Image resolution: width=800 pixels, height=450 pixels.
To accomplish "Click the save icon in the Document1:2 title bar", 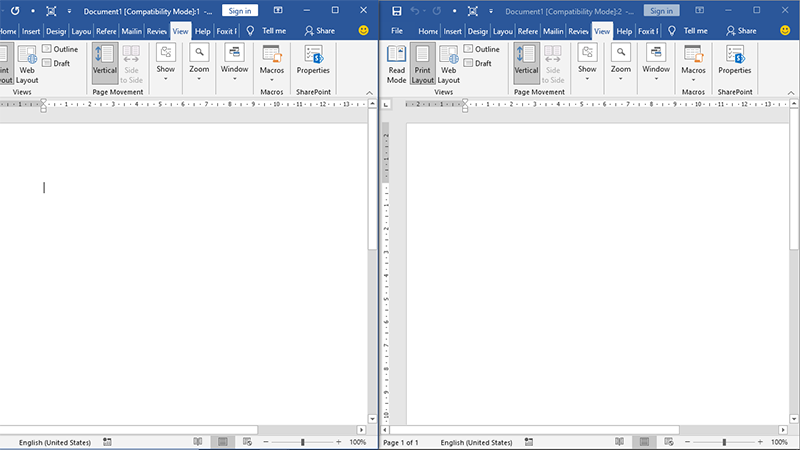I will click(397, 10).
